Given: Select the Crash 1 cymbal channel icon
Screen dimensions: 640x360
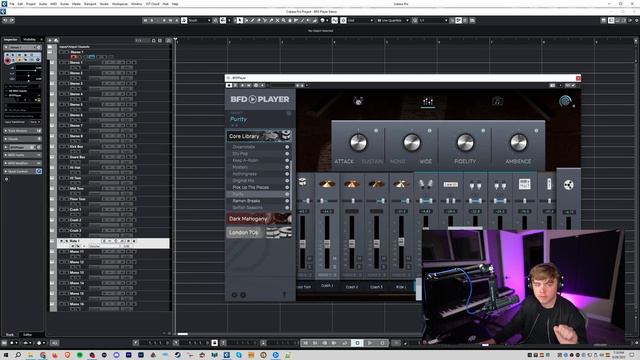Looking at the screenshot, I should click(x=327, y=184).
